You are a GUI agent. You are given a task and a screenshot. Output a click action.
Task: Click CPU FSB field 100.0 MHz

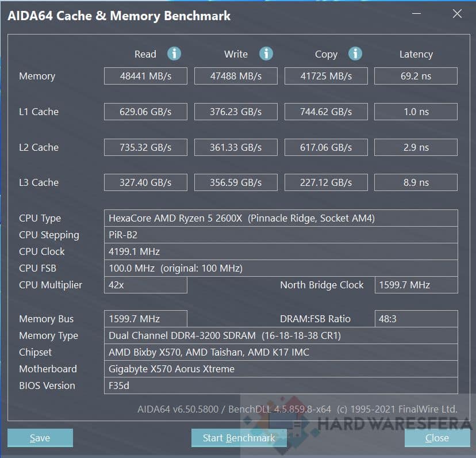(x=281, y=268)
